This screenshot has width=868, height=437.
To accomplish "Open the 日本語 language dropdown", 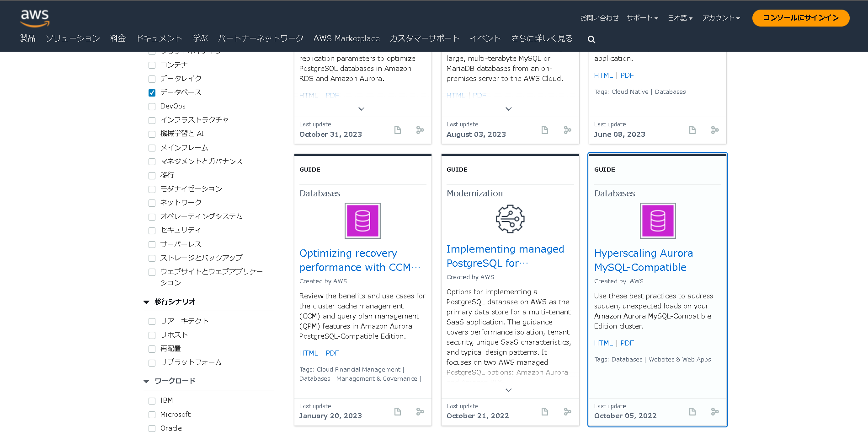I will tap(680, 18).
